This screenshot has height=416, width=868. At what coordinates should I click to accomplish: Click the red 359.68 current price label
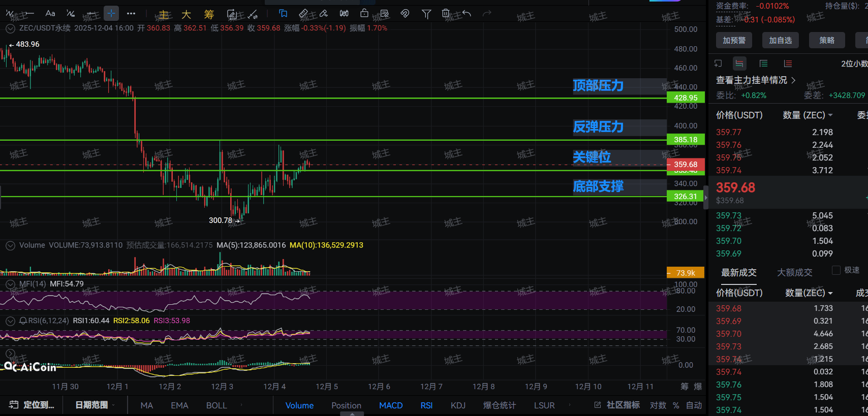[x=686, y=165]
